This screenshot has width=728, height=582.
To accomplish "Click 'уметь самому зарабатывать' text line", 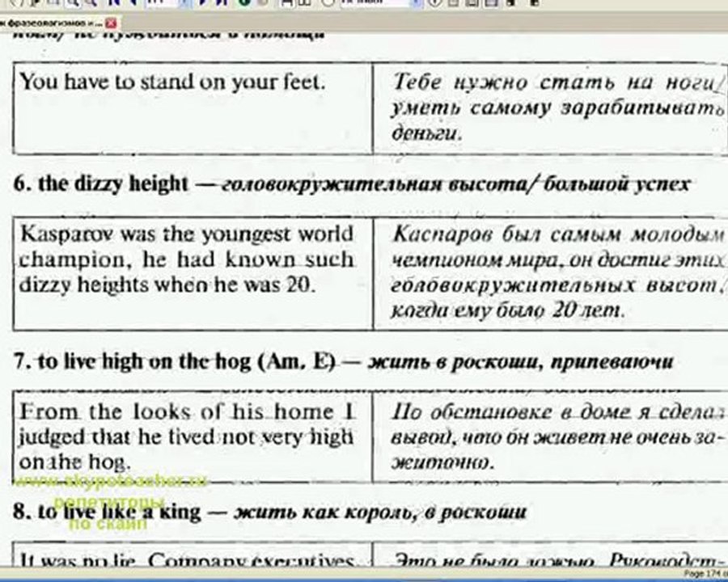I will coord(557,108).
